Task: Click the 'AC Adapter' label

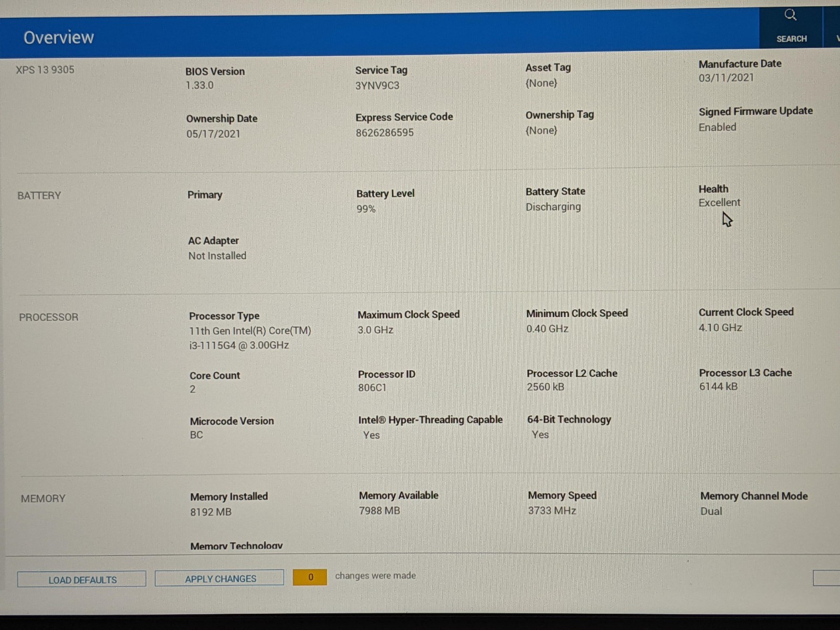Action: point(213,241)
